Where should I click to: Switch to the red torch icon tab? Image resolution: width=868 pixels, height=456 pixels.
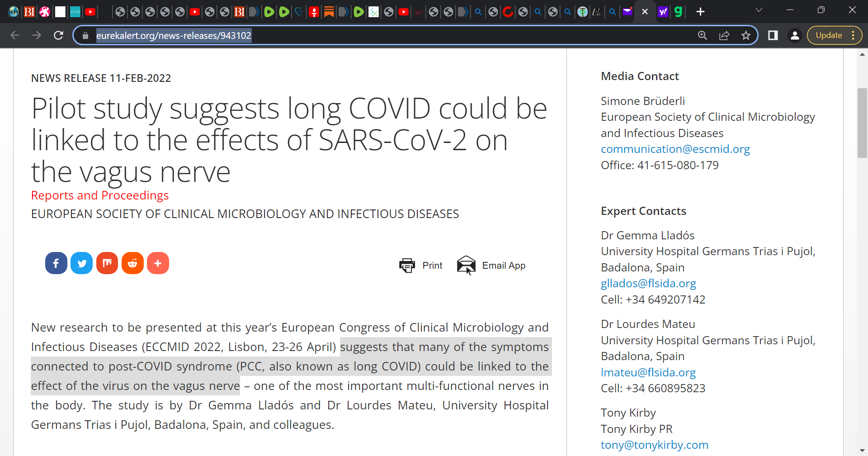pos(314,12)
